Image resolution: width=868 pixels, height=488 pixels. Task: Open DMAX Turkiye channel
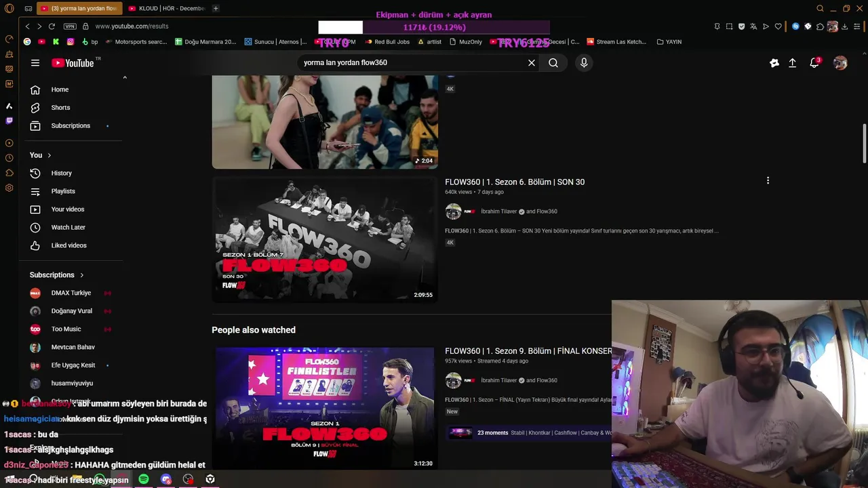[x=71, y=293]
